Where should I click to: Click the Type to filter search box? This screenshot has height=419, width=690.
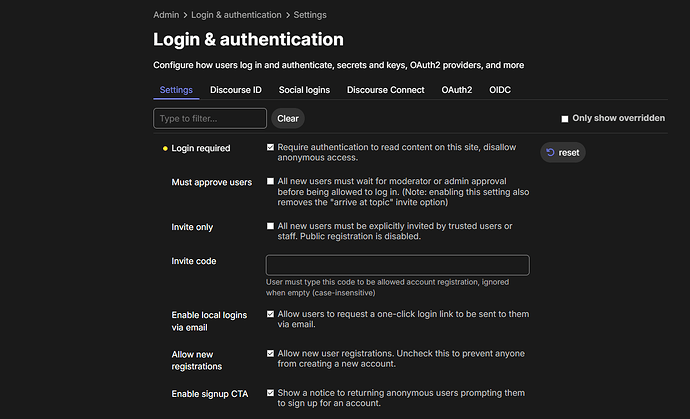210,118
